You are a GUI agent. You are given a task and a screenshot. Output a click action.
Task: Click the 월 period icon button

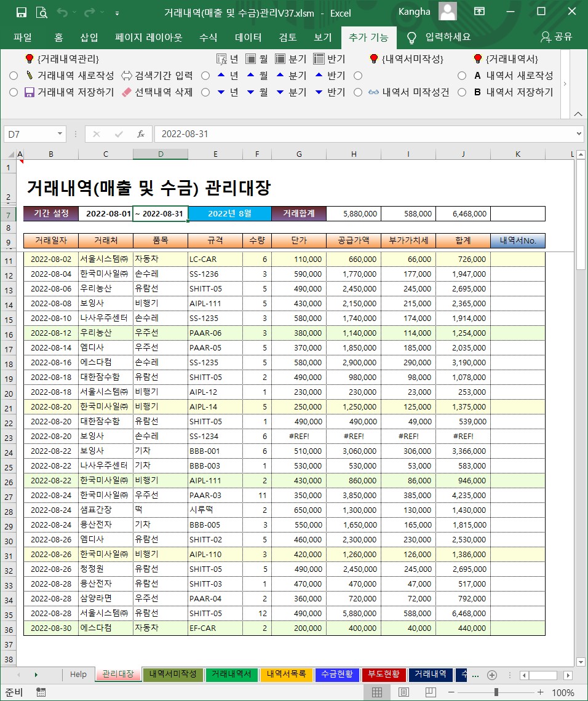point(256,59)
